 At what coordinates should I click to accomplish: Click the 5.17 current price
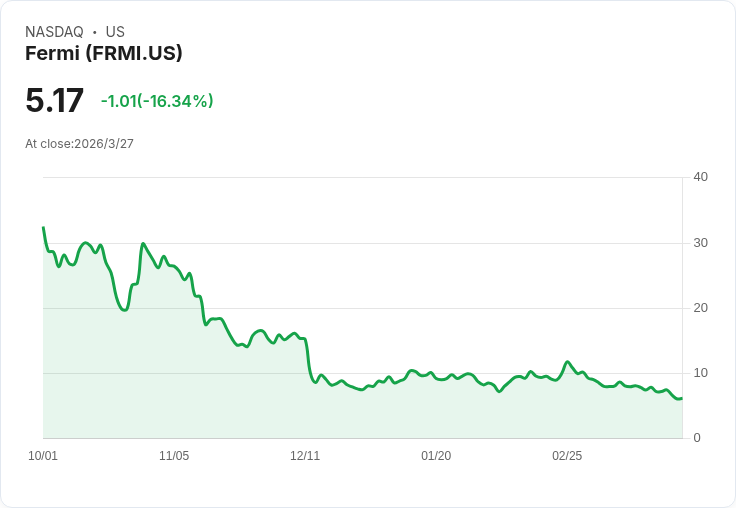[54, 101]
